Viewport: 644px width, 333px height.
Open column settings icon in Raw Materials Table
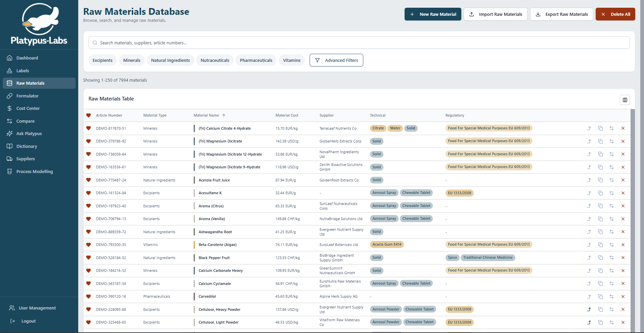(x=625, y=100)
